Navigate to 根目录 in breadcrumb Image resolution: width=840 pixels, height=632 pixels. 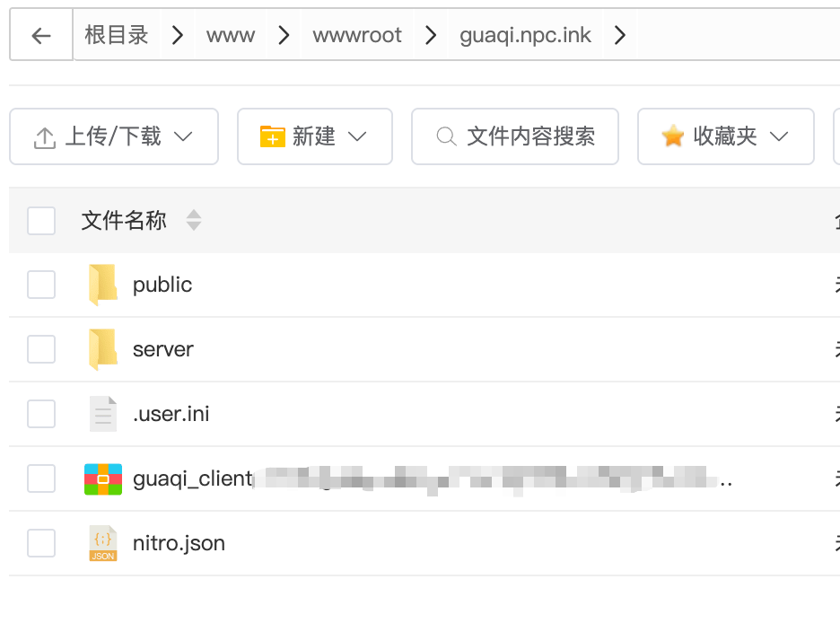[117, 35]
